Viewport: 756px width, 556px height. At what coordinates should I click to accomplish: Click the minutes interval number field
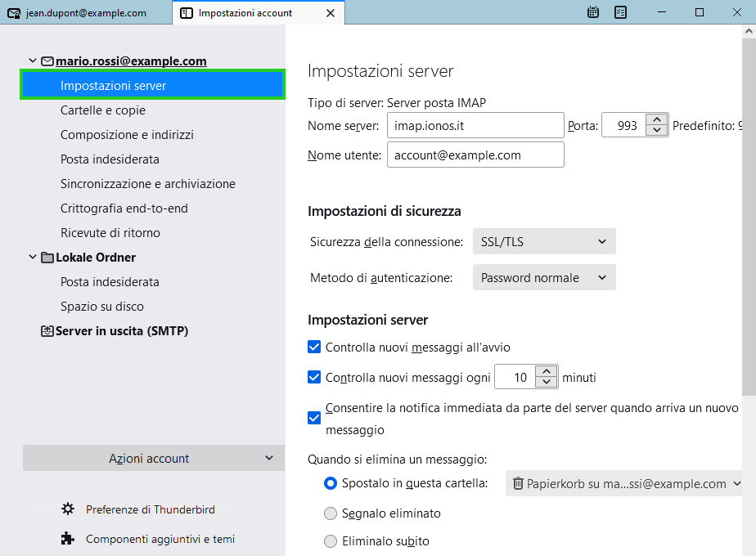[x=515, y=377]
